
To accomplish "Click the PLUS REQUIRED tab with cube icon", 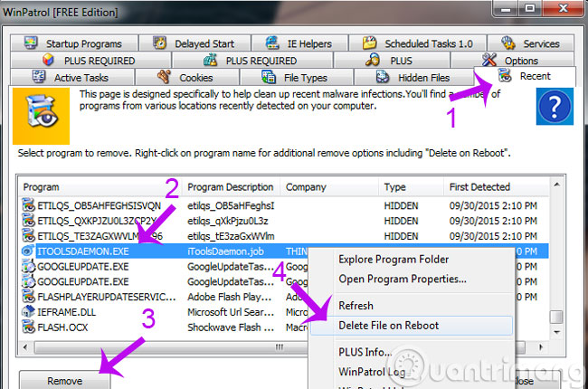I will (x=90, y=61).
